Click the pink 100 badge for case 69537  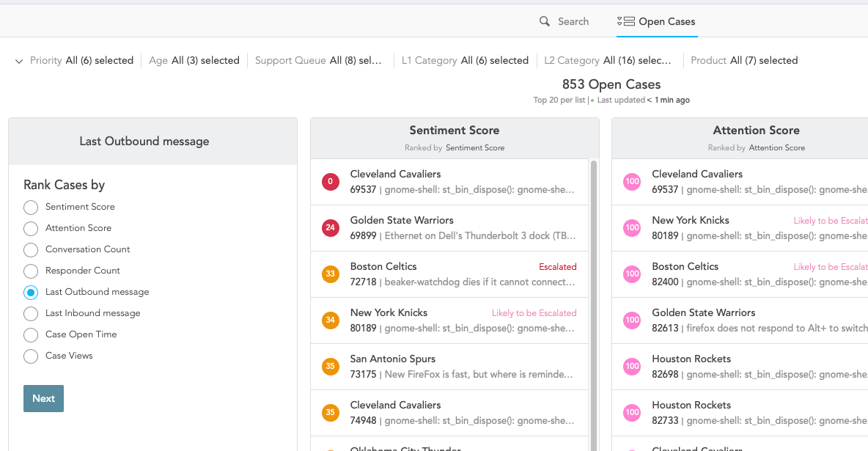[632, 182]
